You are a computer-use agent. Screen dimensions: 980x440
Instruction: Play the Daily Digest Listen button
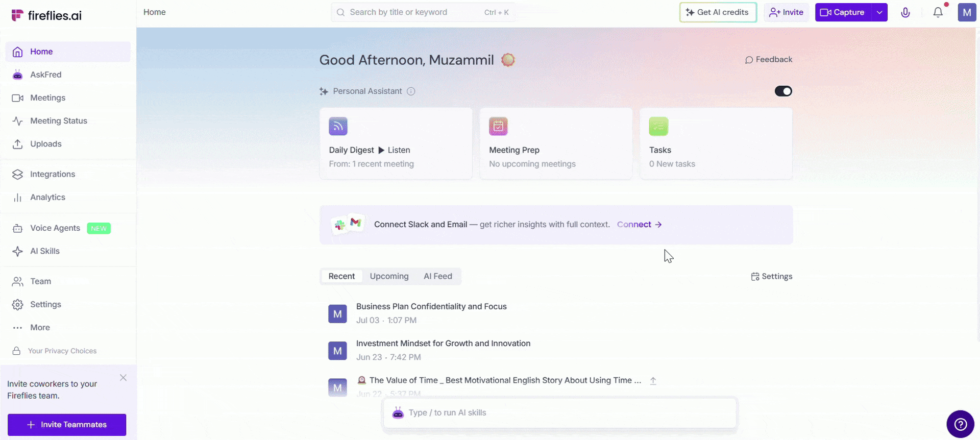pos(394,150)
